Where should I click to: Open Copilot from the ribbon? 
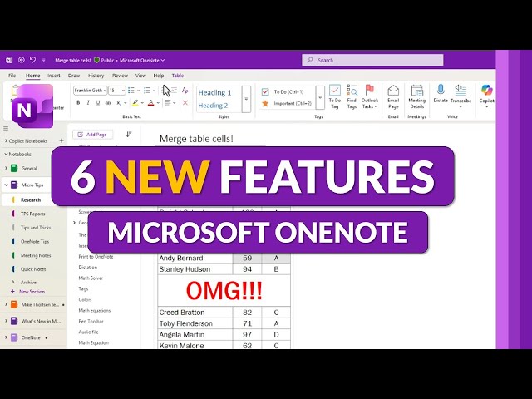(486, 96)
